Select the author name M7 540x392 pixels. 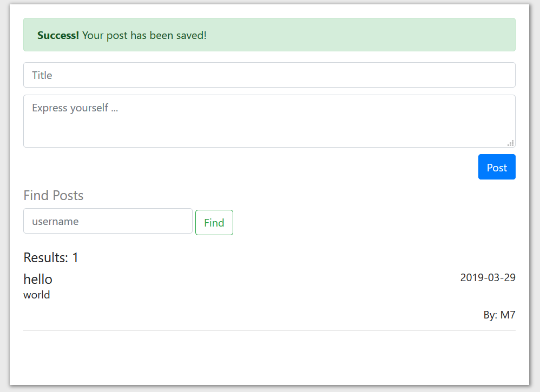click(508, 315)
